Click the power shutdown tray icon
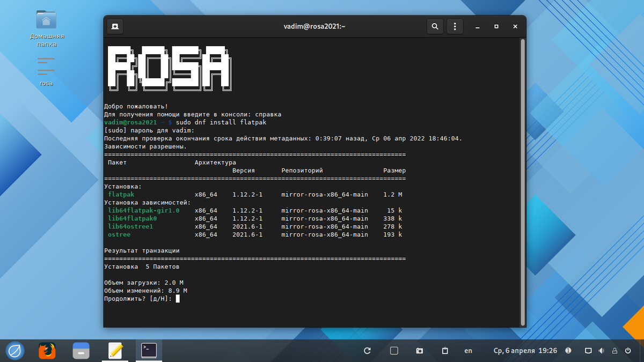The height and width of the screenshot is (362, 644). 628,351
